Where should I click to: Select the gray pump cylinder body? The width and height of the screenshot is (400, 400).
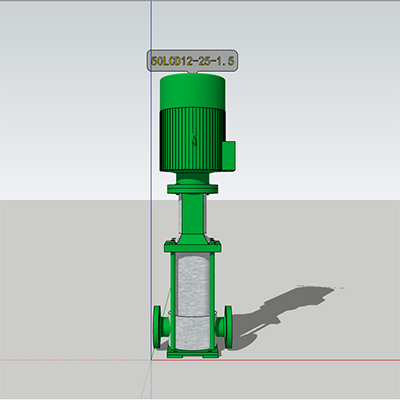pyautogui.click(x=192, y=302)
